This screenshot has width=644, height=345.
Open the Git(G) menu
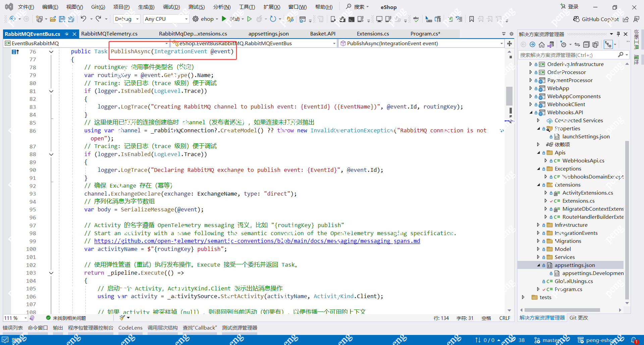[x=98, y=7]
